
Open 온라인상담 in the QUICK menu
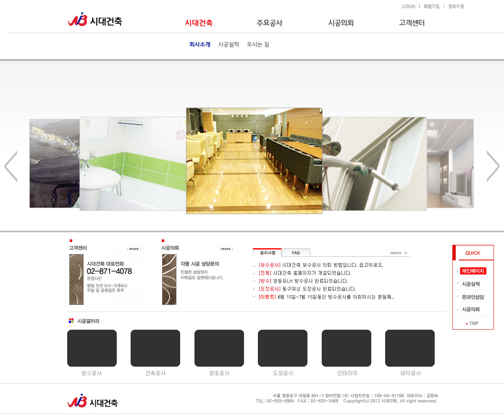tap(472, 297)
